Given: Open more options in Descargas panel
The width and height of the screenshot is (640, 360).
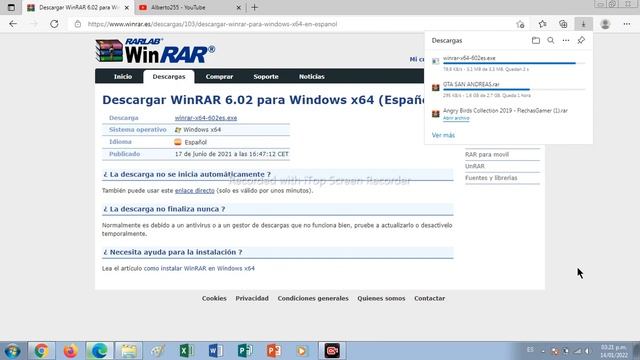Looking at the screenshot, I should pos(566,40).
